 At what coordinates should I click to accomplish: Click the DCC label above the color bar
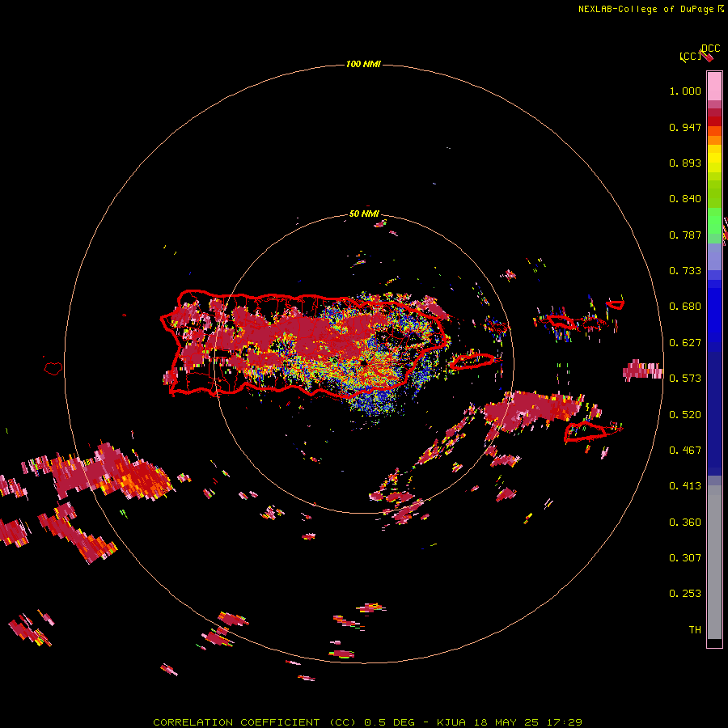(710, 49)
